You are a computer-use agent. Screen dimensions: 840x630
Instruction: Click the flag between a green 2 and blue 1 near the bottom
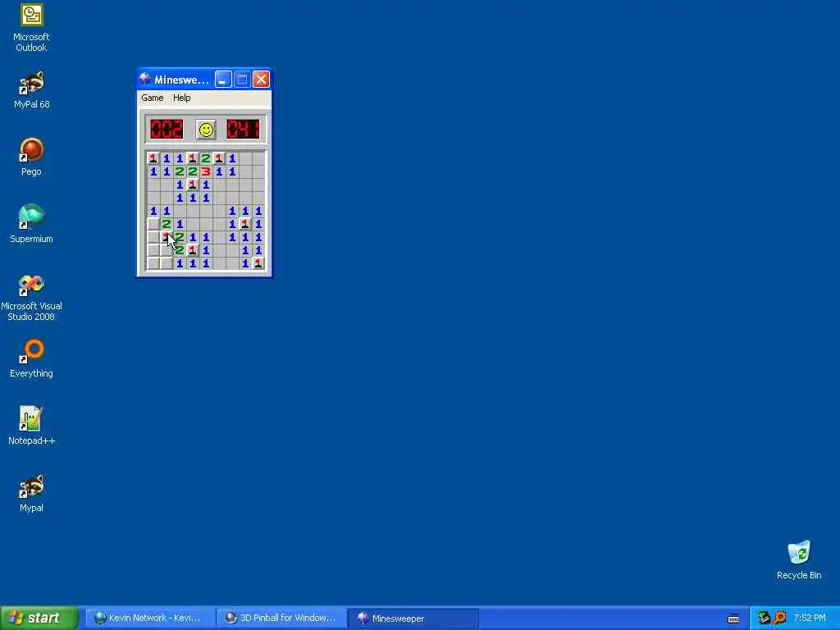(193, 250)
